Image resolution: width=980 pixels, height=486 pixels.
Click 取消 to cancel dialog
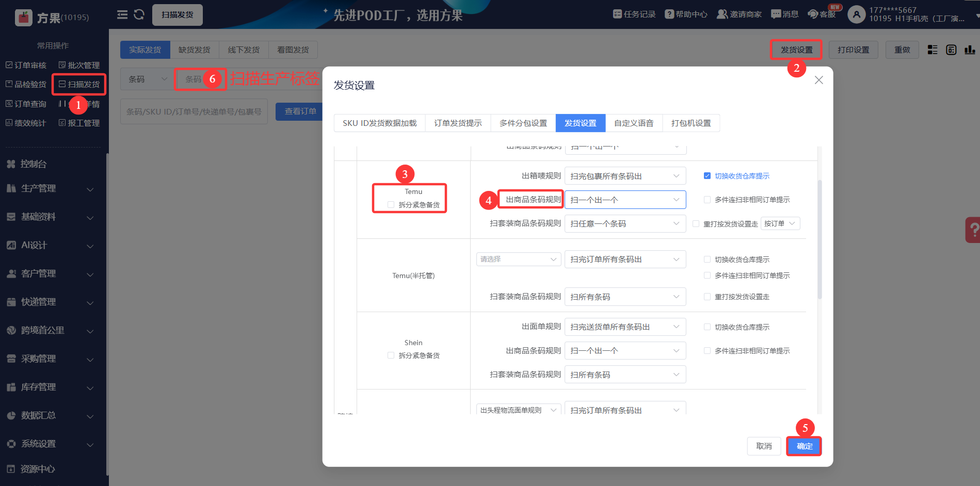[x=763, y=446]
